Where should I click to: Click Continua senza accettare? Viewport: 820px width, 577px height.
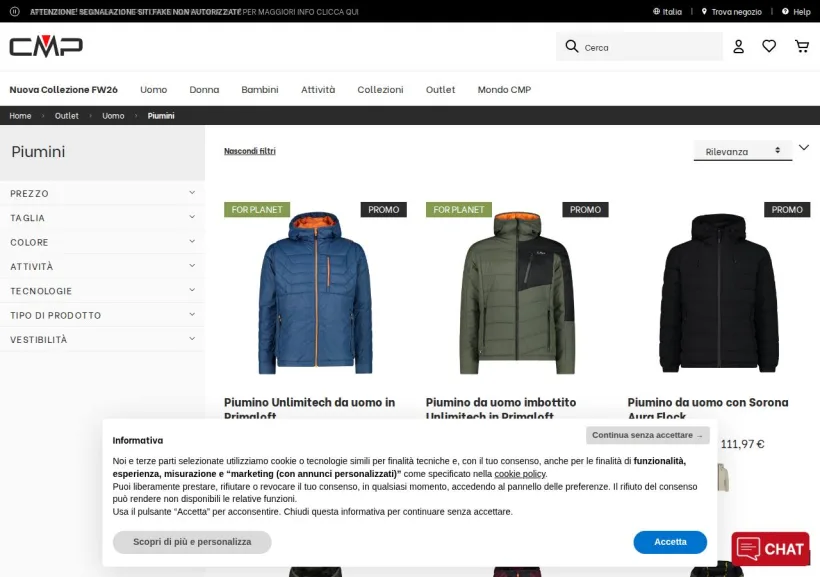(x=647, y=435)
